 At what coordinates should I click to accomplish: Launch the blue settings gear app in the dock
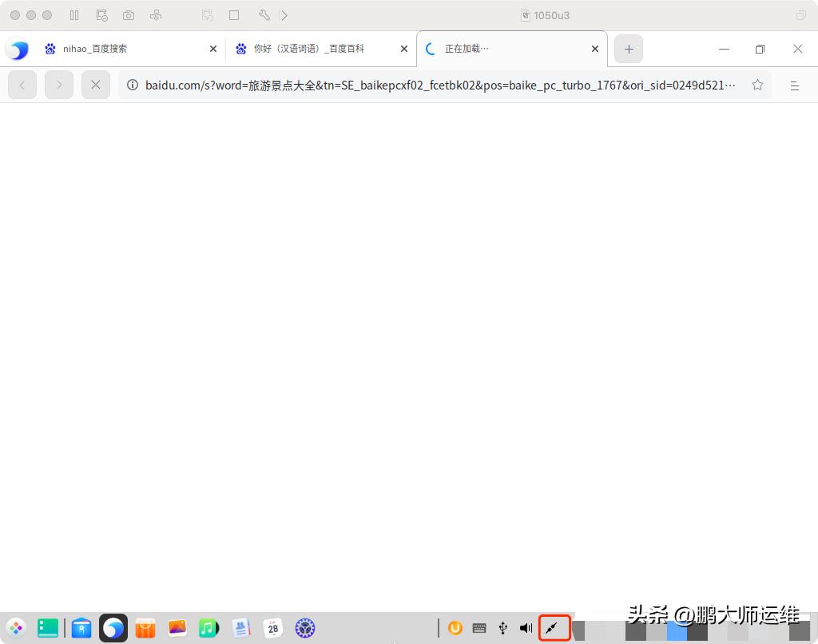(304, 628)
